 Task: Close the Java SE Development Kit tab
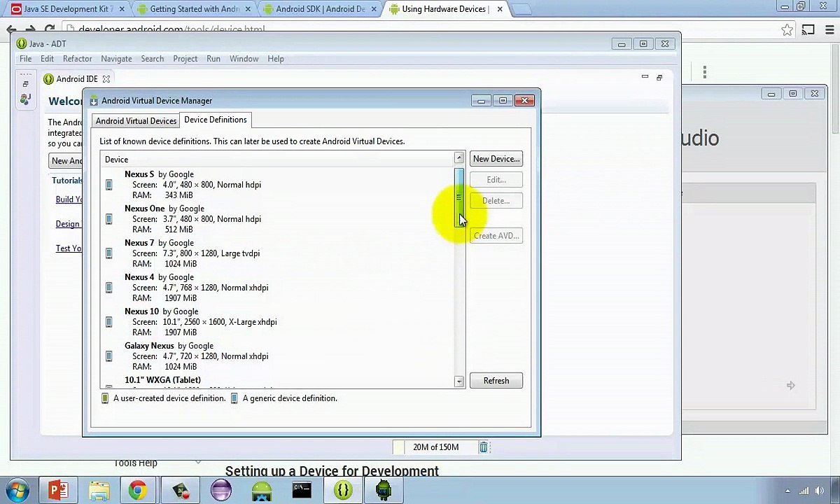click(x=121, y=9)
